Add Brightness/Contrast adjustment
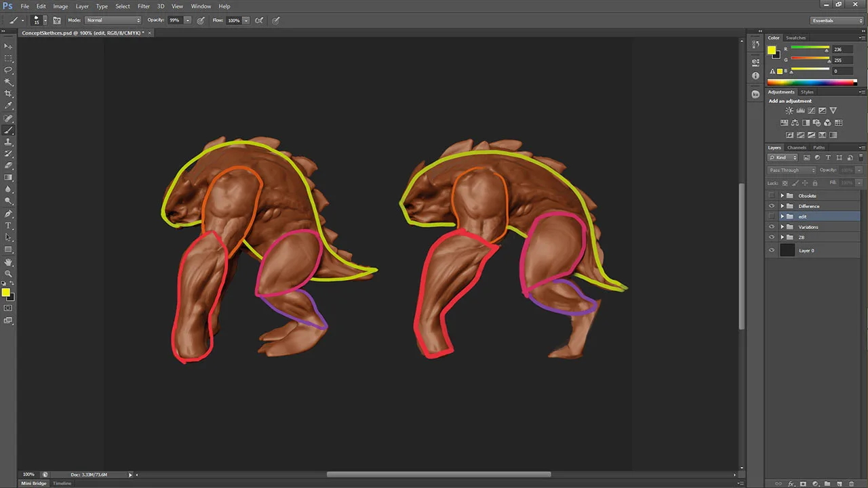The height and width of the screenshot is (488, 868). point(789,110)
